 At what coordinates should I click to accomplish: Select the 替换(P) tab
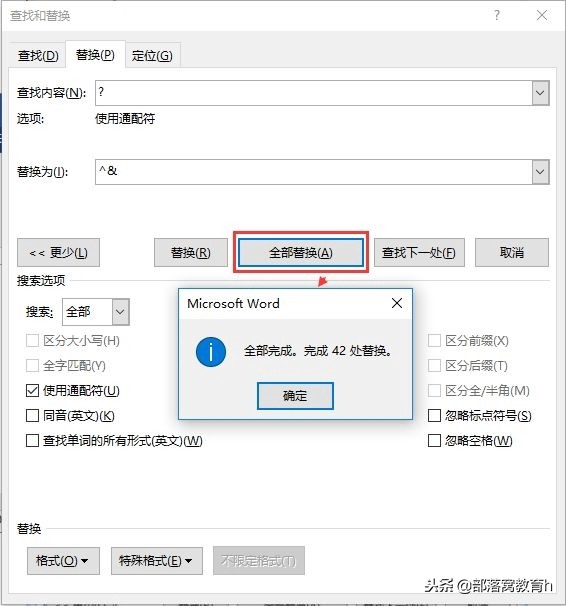point(95,55)
